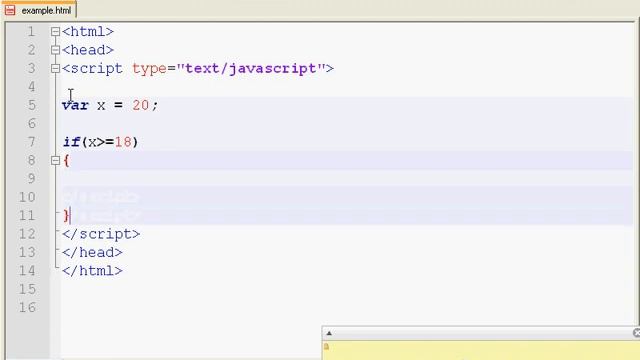Close the bottom popup panel
This screenshot has height=360, width=640.
[x=636, y=333]
